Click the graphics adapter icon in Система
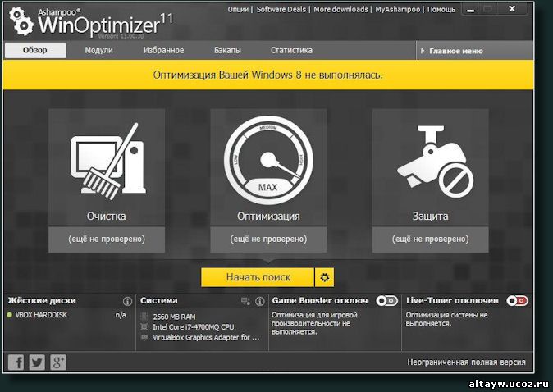The width and height of the screenshot is (553, 392). (x=144, y=337)
